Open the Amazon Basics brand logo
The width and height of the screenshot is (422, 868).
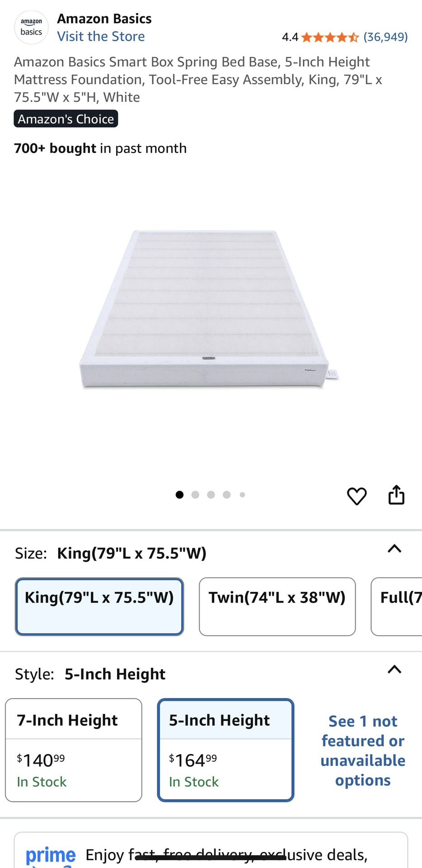click(x=31, y=27)
